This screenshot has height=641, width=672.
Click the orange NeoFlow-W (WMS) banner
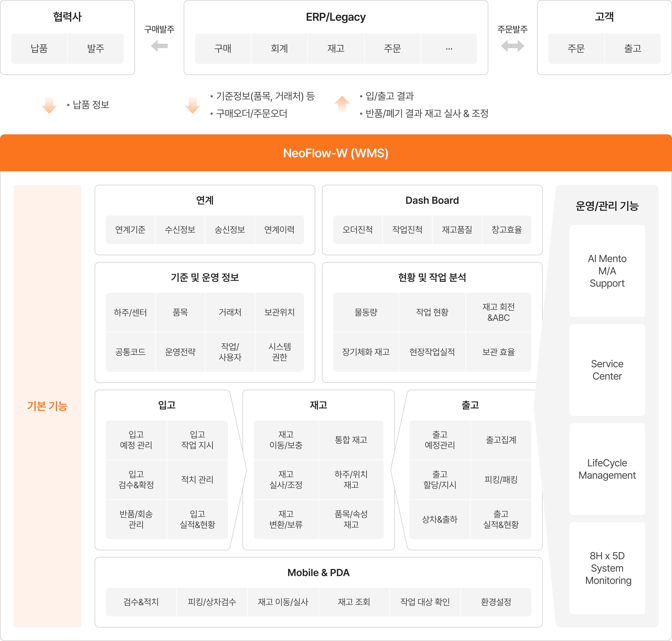[x=336, y=153]
